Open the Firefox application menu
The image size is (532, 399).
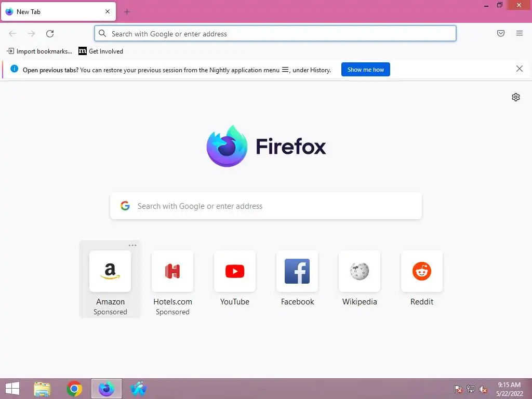point(520,33)
